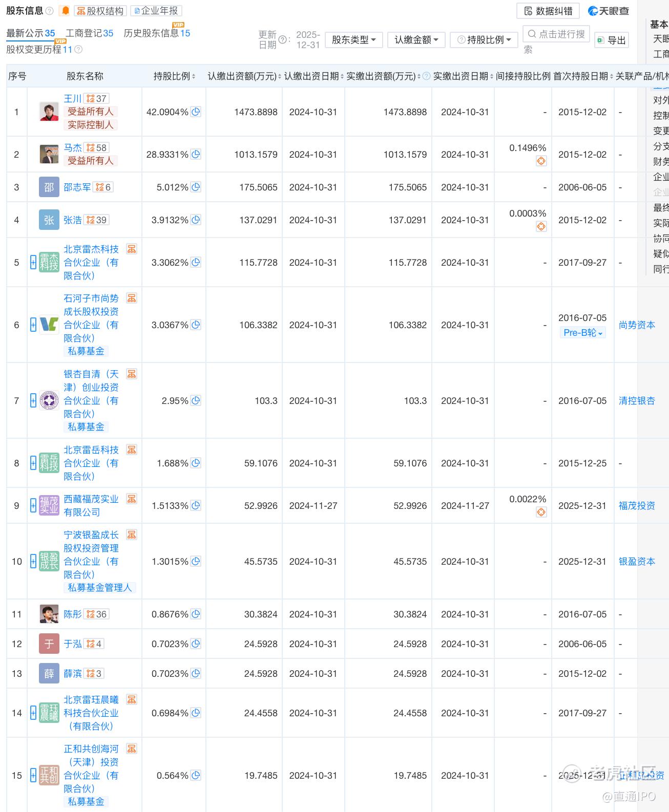This screenshot has height=812, width=669.
Task: Open related institution 福茂投资 link
Action: pyautogui.click(x=637, y=506)
